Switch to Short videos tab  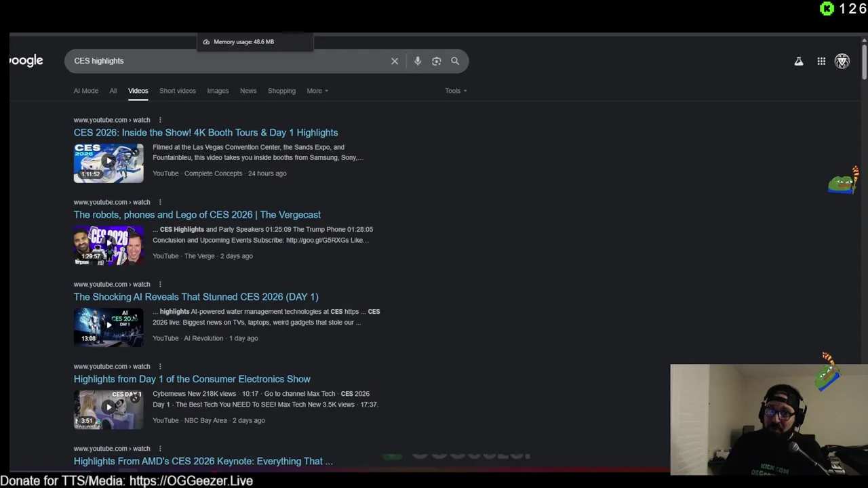tap(178, 91)
